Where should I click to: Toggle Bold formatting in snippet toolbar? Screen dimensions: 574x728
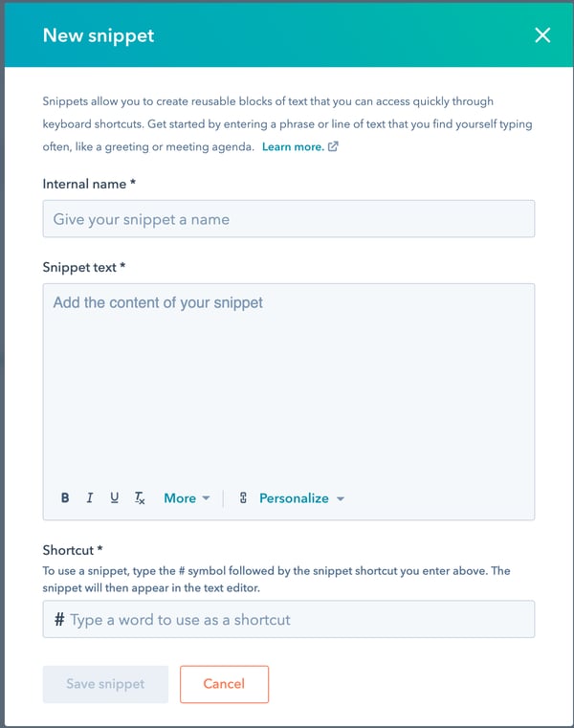click(x=65, y=498)
